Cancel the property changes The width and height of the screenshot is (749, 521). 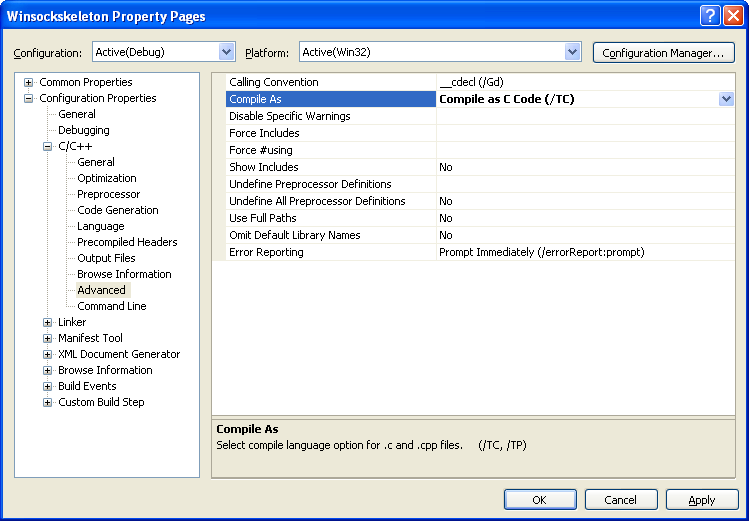(x=621, y=500)
